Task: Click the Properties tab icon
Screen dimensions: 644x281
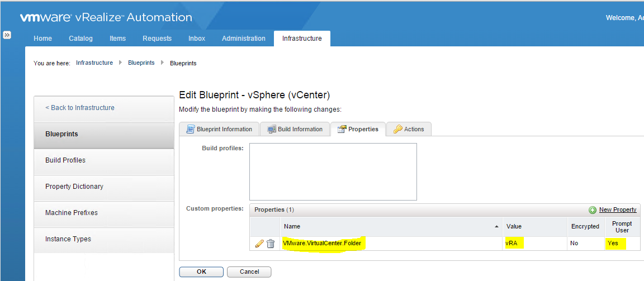Action: (342, 129)
